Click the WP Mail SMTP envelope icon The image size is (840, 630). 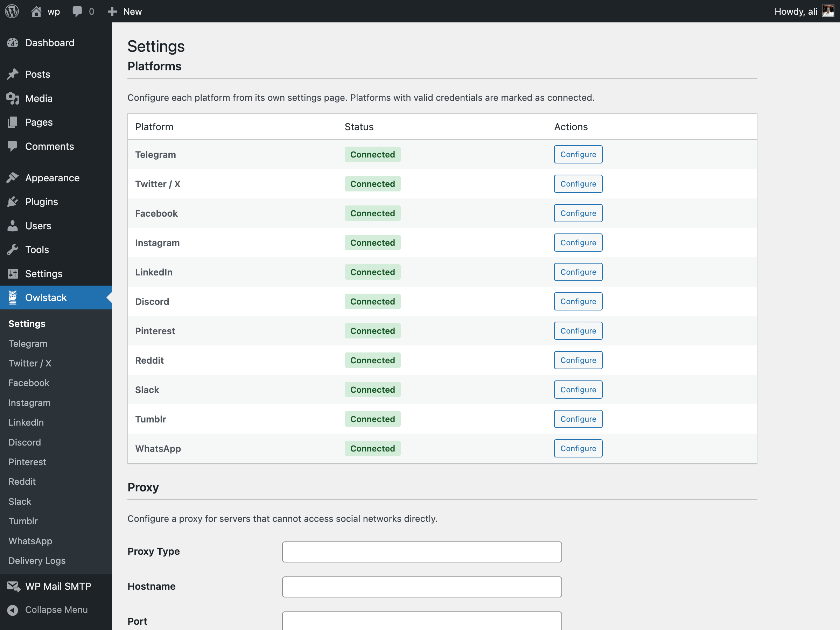[x=13, y=586]
